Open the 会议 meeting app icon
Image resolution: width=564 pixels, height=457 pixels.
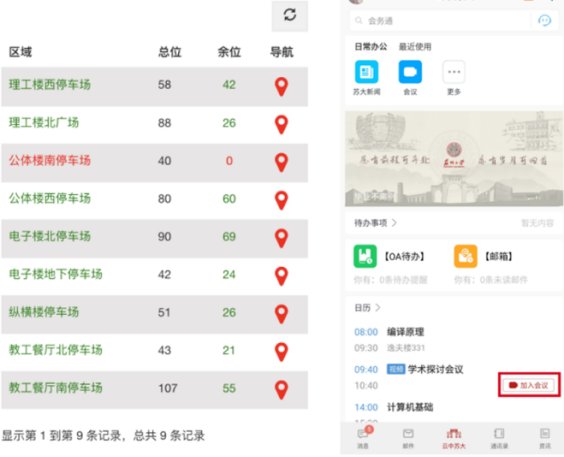click(x=410, y=72)
